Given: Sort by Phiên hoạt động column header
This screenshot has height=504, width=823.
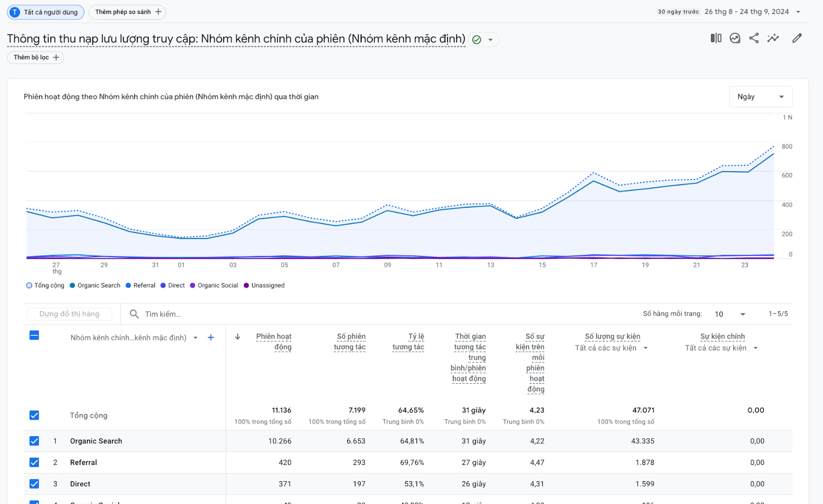Looking at the screenshot, I should point(274,341).
